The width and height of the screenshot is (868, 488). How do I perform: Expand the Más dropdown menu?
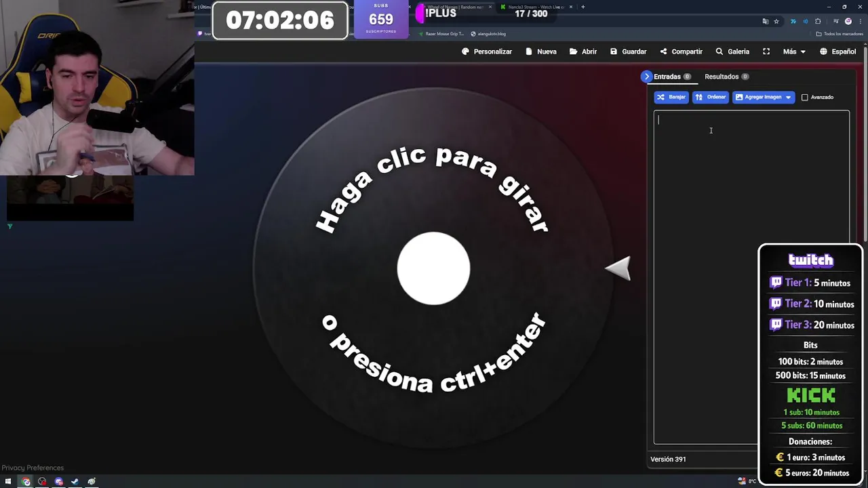(794, 52)
